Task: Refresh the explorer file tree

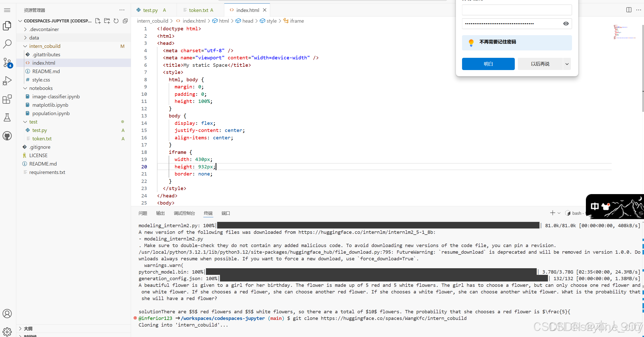Action: [x=116, y=21]
